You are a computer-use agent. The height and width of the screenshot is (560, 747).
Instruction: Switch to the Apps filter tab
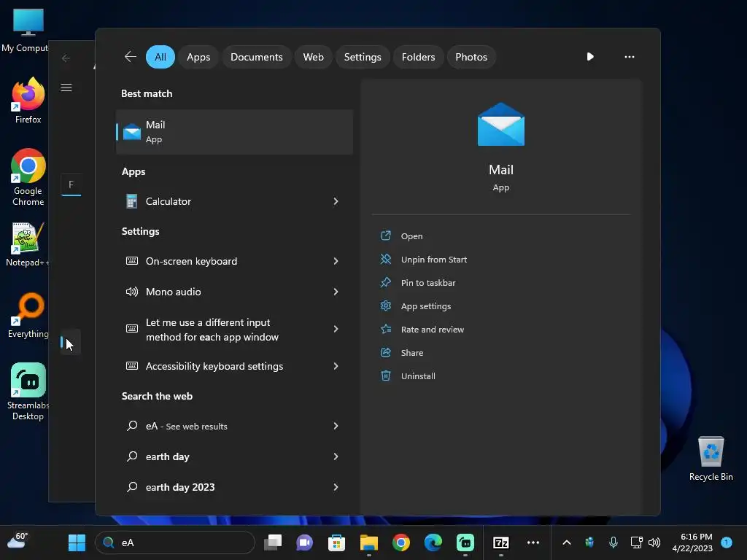click(x=198, y=57)
